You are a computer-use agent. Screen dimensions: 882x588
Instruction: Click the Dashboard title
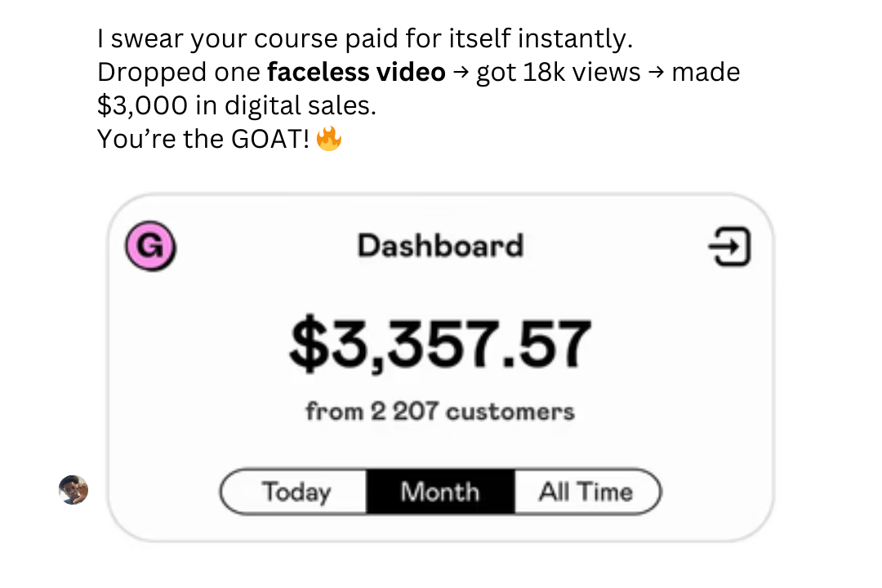[440, 246]
